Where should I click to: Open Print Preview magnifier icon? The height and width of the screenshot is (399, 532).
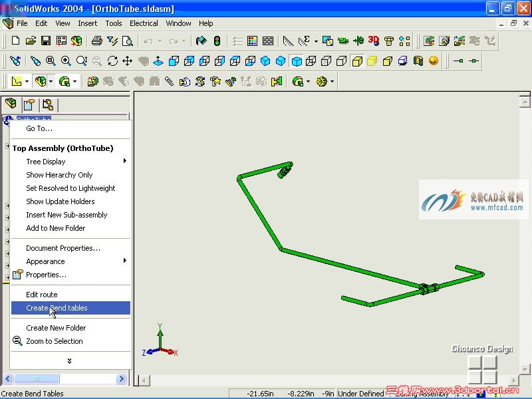(x=128, y=41)
